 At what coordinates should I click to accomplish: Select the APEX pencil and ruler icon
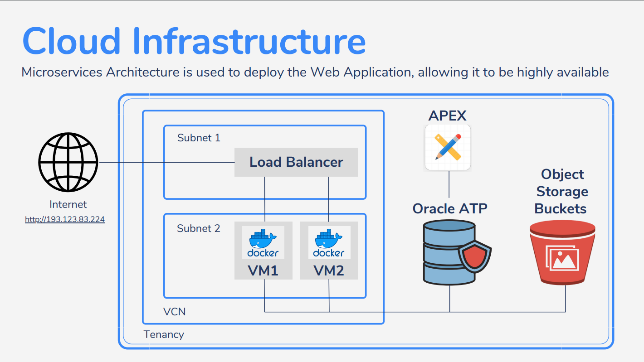[x=448, y=147]
